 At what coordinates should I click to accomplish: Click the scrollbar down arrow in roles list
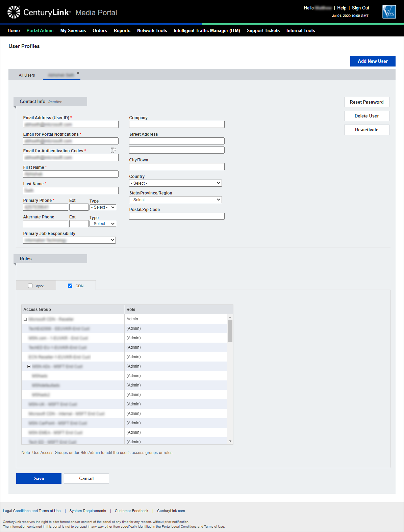[x=230, y=442]
